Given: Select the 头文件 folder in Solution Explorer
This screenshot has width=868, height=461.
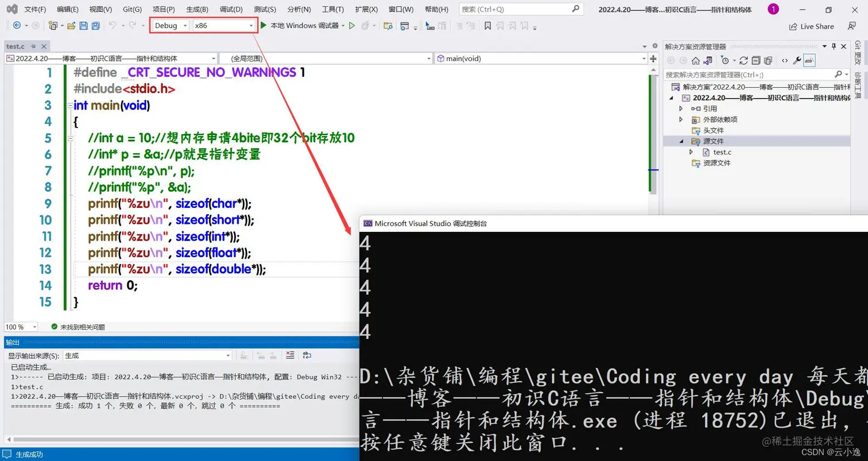Looking at the screenshot, I should pyautogui.click(x=714, y=130).
